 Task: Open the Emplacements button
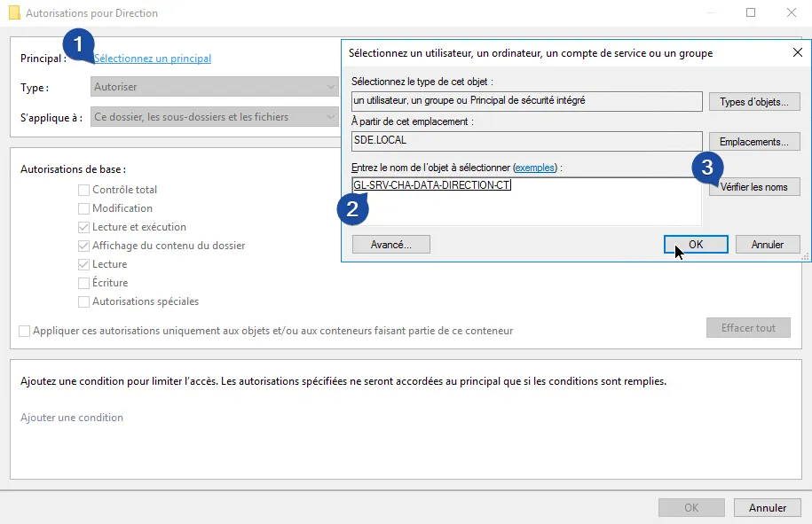pos(753,142)
